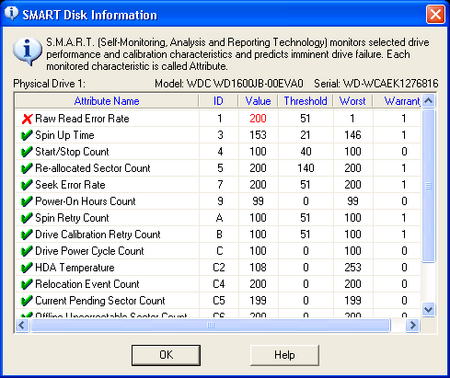Click the check icon beside Re-allocated Sector Count
Image resolution: width=450 pixels, height=378 pixels.
[27, 168]
